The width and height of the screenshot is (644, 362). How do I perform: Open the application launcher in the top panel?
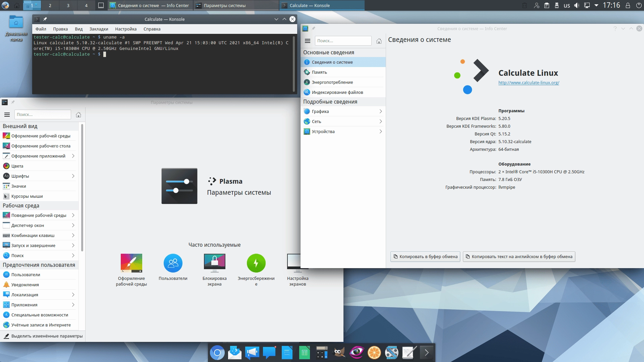[x=5, y=5]
